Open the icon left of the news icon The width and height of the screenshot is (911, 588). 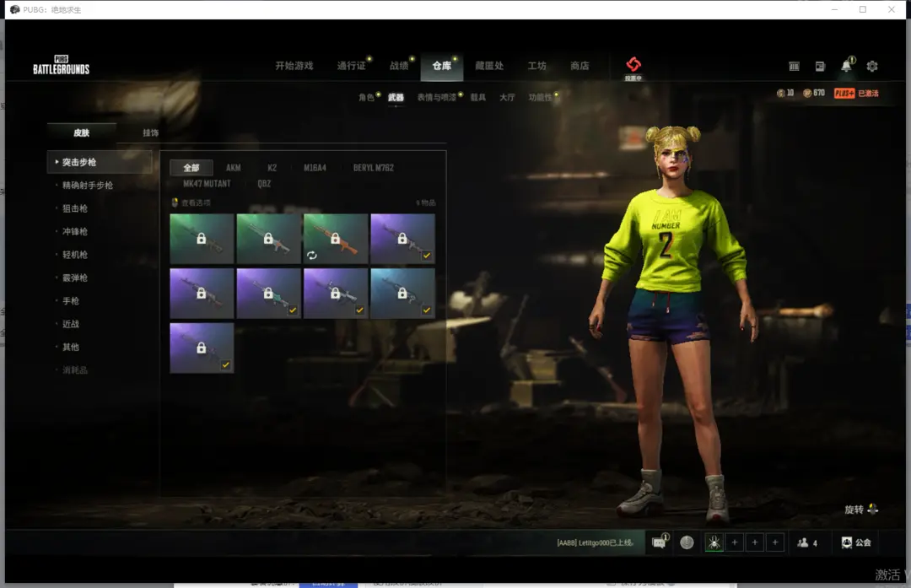[794, 67]
